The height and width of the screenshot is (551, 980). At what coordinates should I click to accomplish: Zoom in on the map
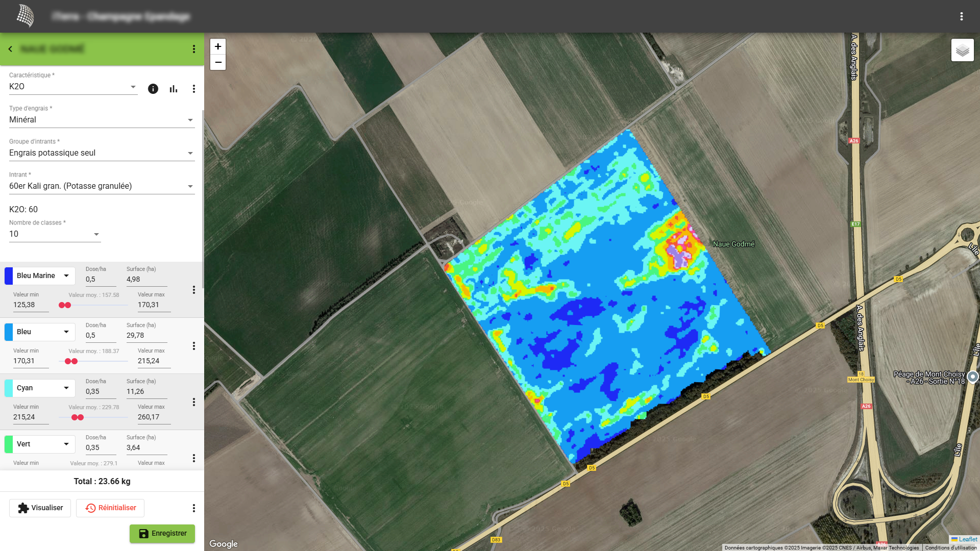[218, 46]
